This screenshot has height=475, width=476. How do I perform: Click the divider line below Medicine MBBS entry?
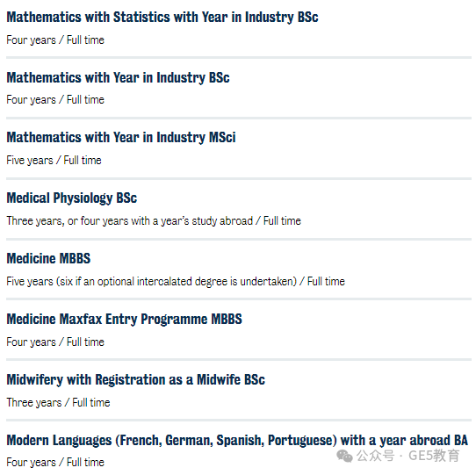click(239, 299)
